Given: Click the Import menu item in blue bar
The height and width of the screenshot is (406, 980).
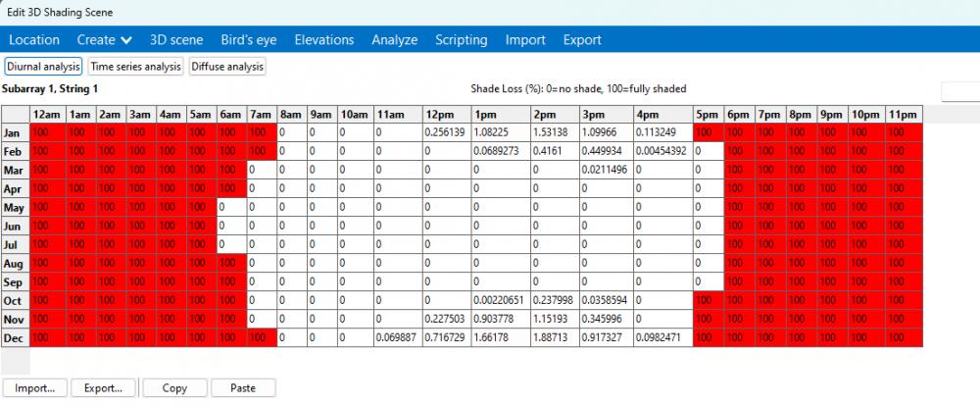Looking at the screenshot, I should [x=525, y=40].
